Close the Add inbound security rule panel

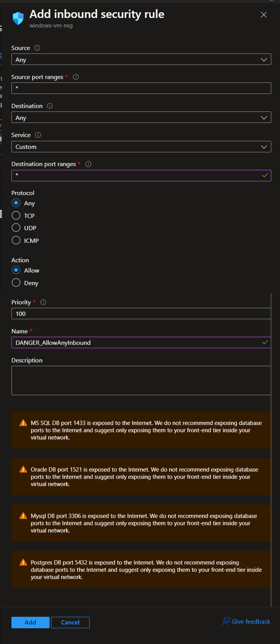tap(264, 15)
